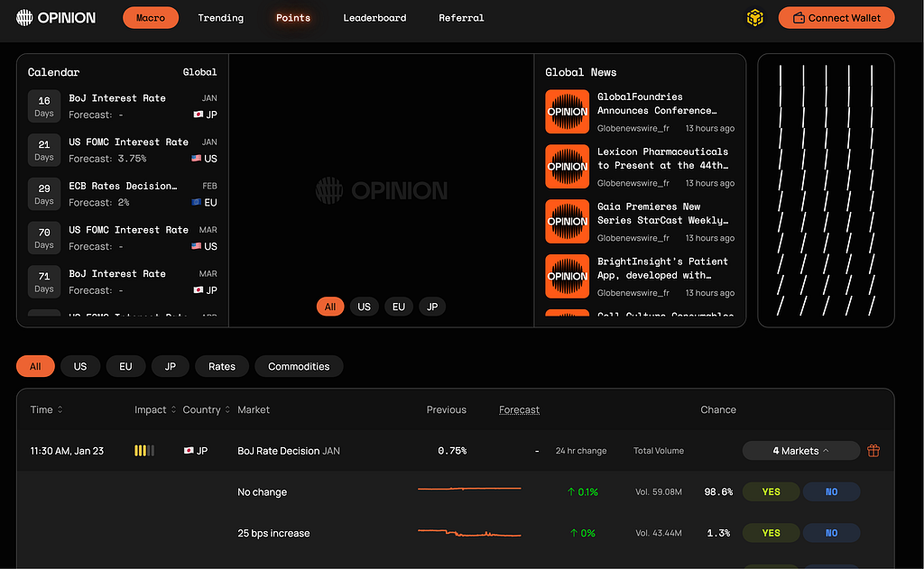Click the OPINION logo in header
The image size is (924, 569).
click(x=56, y=18)
